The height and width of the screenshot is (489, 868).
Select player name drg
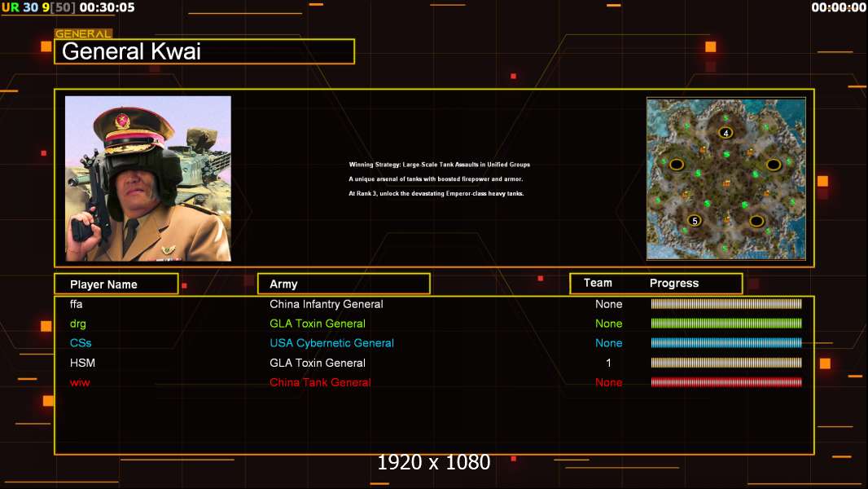77,324
